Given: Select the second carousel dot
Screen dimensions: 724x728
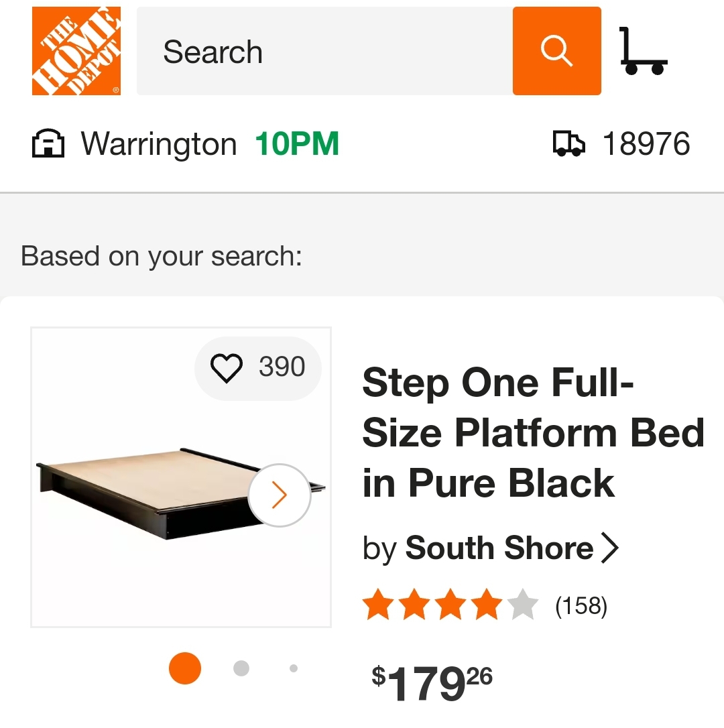Looking at the screenshot, I should (x=241, y=668).
